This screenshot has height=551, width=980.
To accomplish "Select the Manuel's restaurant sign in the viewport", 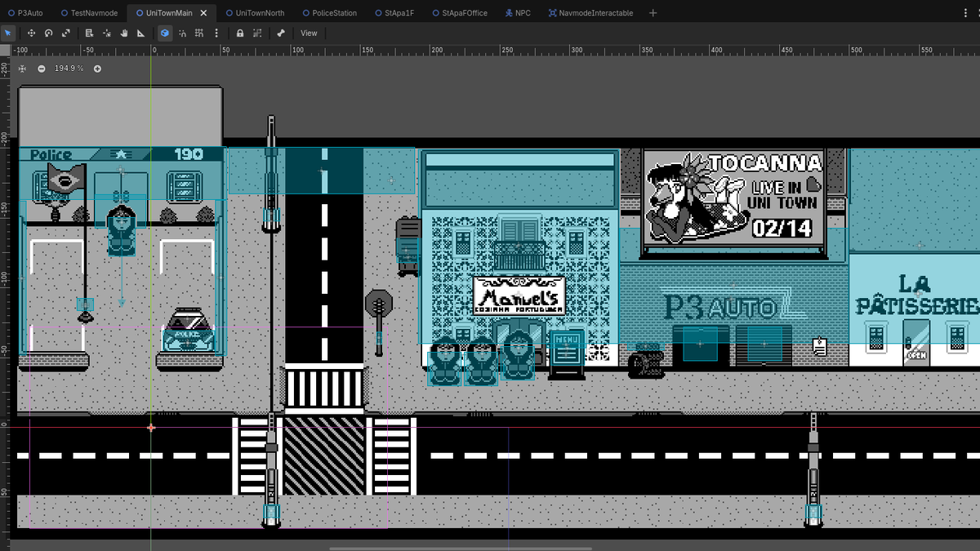I will [519, 295].
